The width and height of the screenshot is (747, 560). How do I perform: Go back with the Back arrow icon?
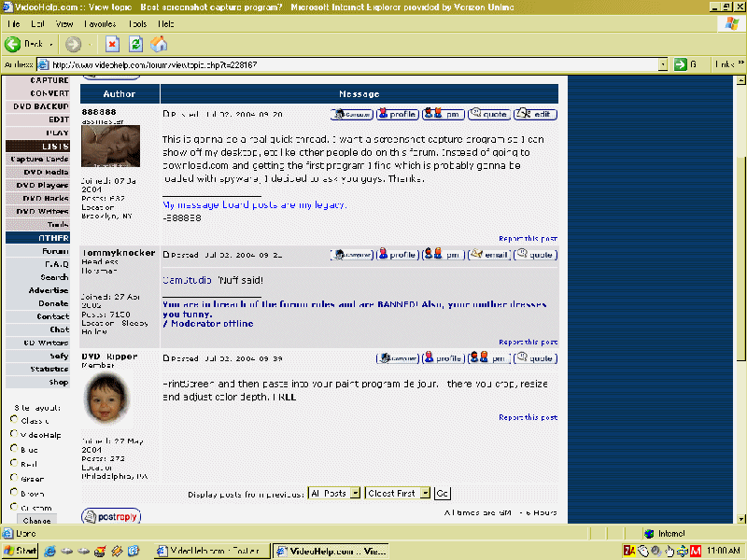click(13, 44)
